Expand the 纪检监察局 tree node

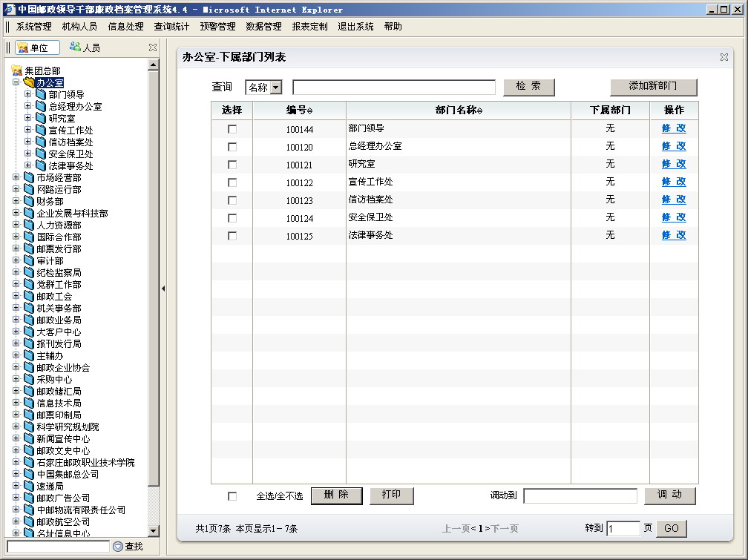pyautogui.click(x=16, y=272)
